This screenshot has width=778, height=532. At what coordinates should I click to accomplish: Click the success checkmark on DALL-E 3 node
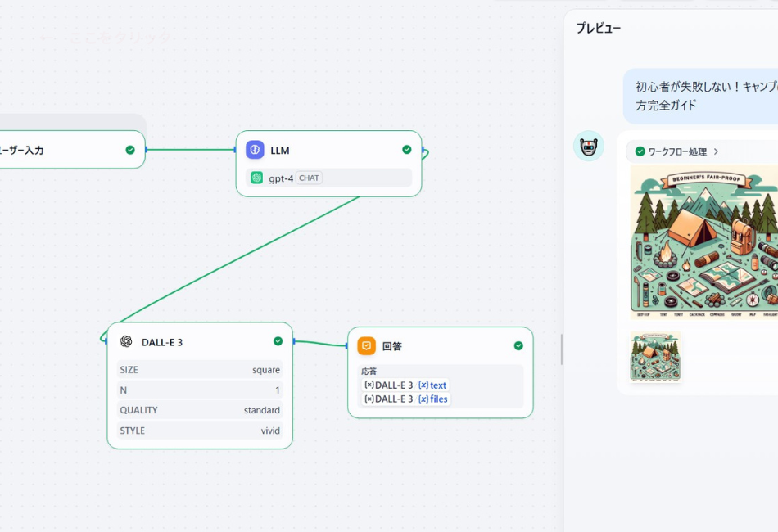click(278, 342)
